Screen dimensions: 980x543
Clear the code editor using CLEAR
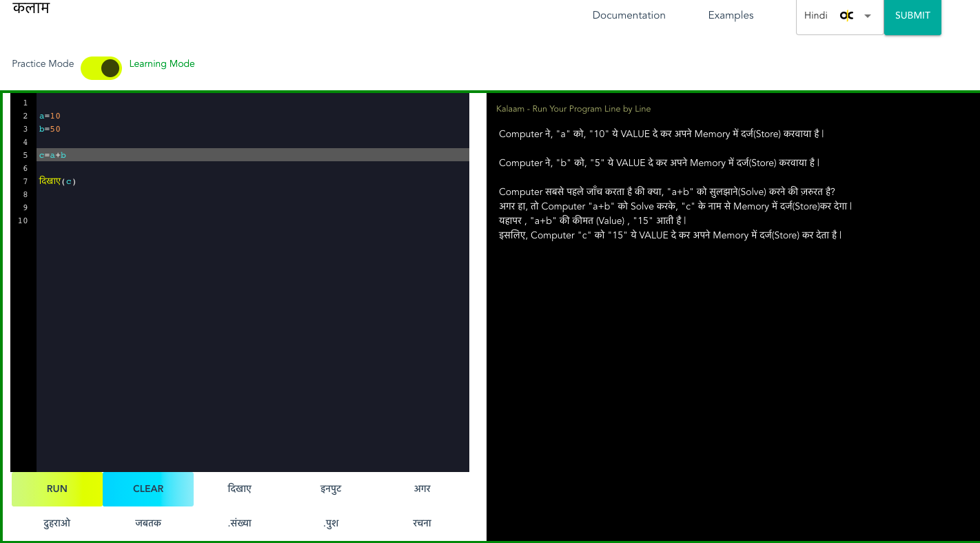coord(148,489)
